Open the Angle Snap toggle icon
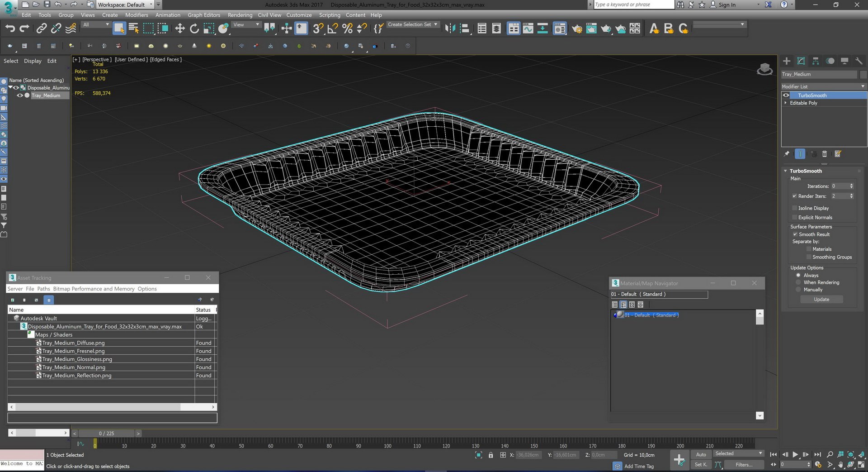Image resolution: width=868 pixels, height=472 pixels. pos(332,29)
